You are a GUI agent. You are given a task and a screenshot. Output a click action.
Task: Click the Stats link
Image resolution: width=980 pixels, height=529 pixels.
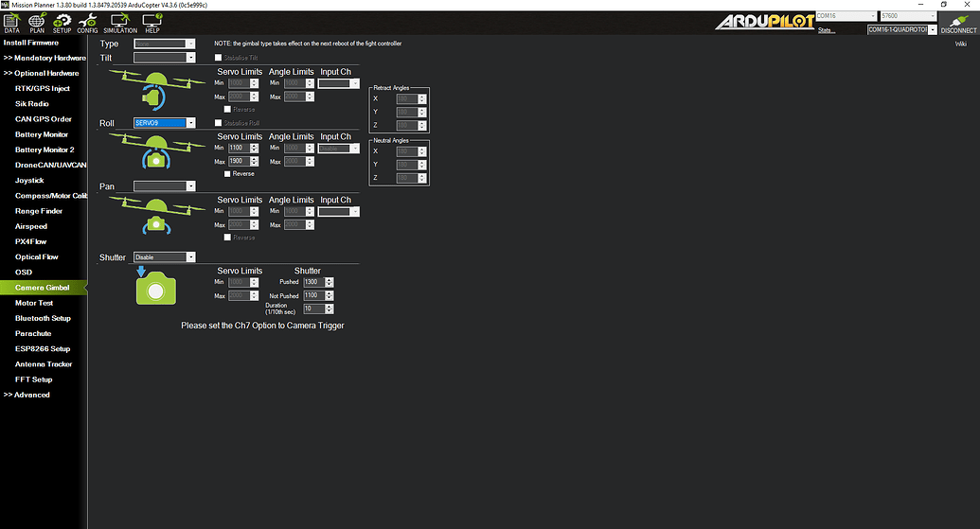[x=826, y=30]
